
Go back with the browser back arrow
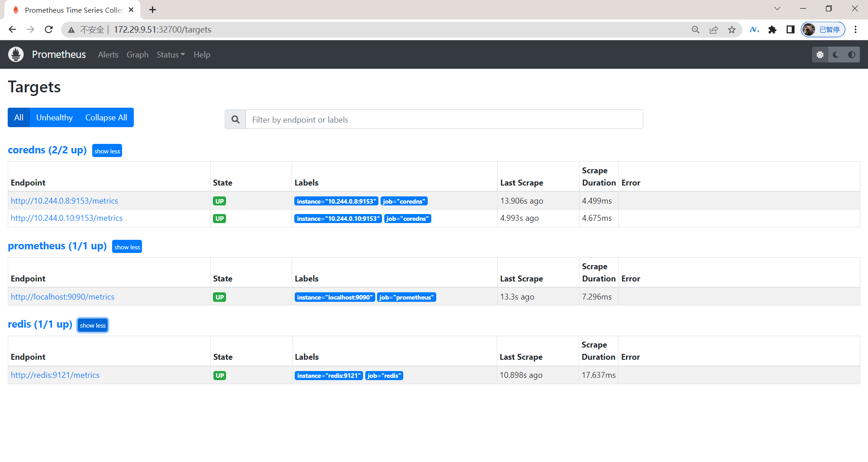[x=12, y=29]
